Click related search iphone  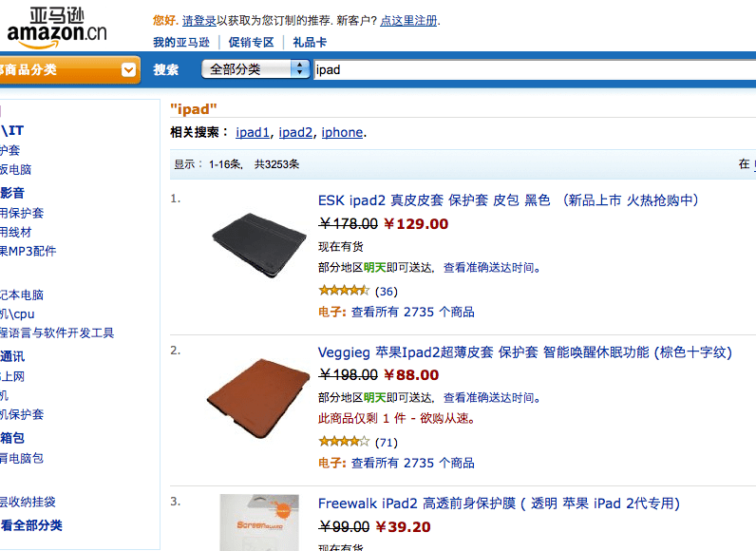(342, 132)
